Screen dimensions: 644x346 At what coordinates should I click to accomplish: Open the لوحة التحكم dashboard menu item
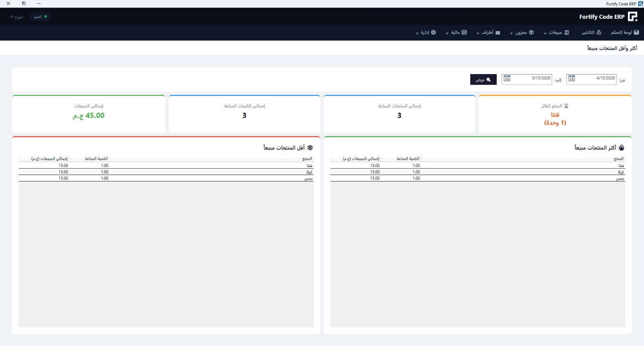[625, 33]
